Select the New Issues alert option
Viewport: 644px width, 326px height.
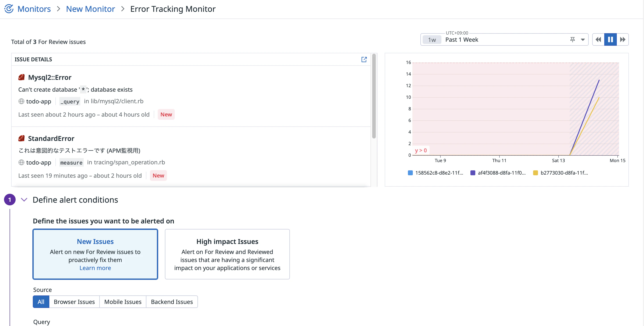[95, 254]
